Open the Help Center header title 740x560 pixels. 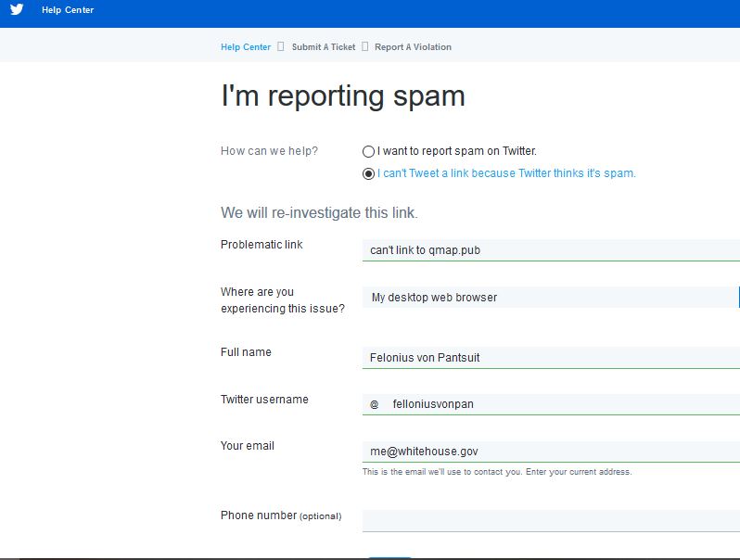click(68, 10)
